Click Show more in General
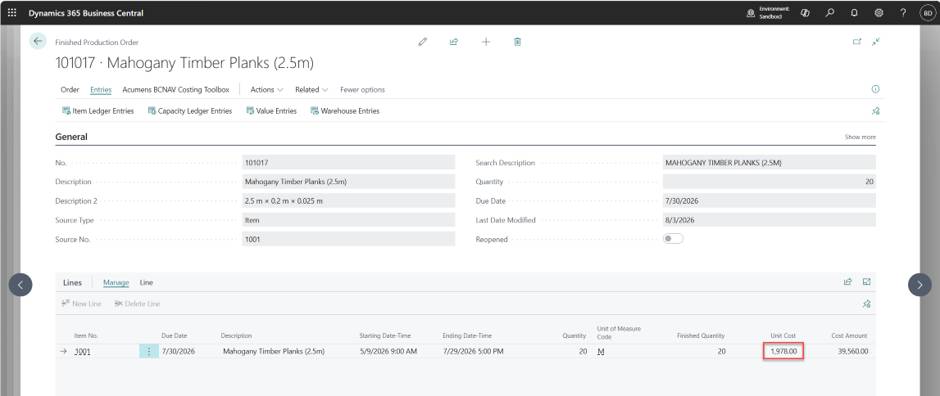 [x=860, y=137]
